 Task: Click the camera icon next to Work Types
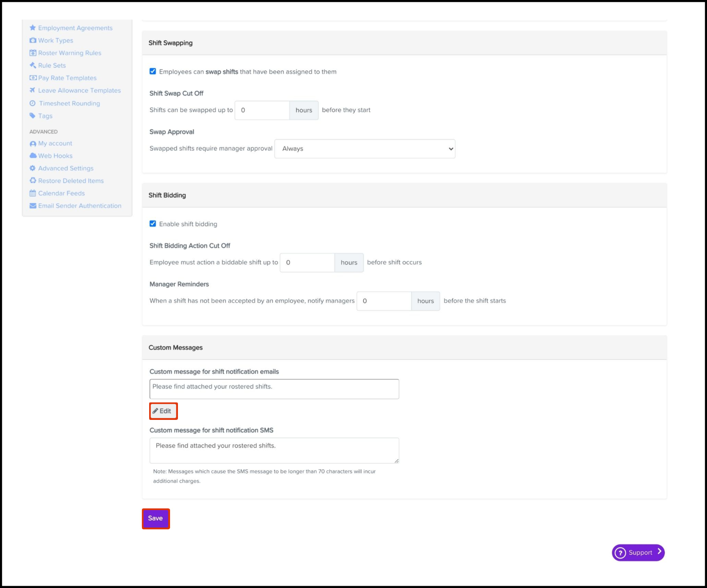[33, 40]
